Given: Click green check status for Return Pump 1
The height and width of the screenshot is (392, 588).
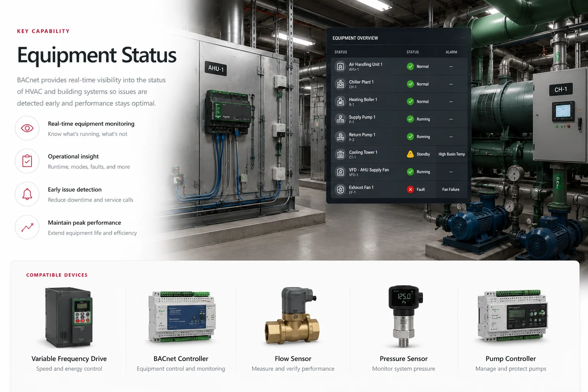Looking at the screenshot, I should tap(410, 137).
